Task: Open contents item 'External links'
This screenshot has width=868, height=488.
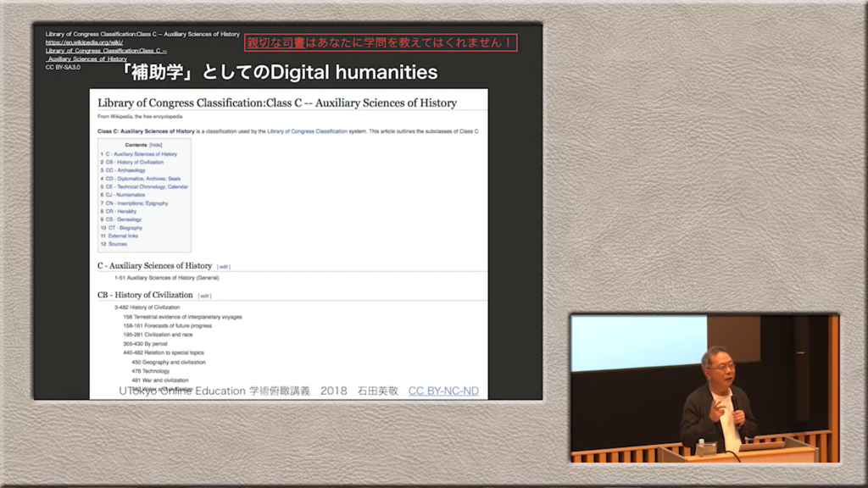Action: click(x=123, y=236)
